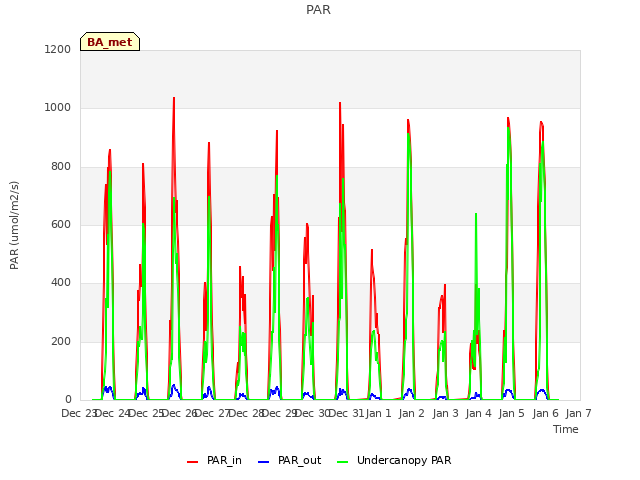
Task: Click the y-axis label PAR (umol/m2/s)
Action: point(14,225)
